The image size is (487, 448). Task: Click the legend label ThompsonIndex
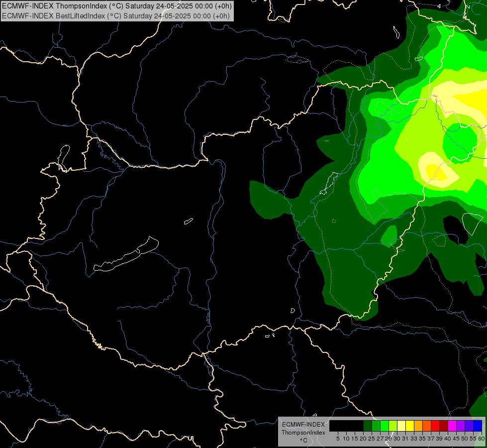coord(303,433)
